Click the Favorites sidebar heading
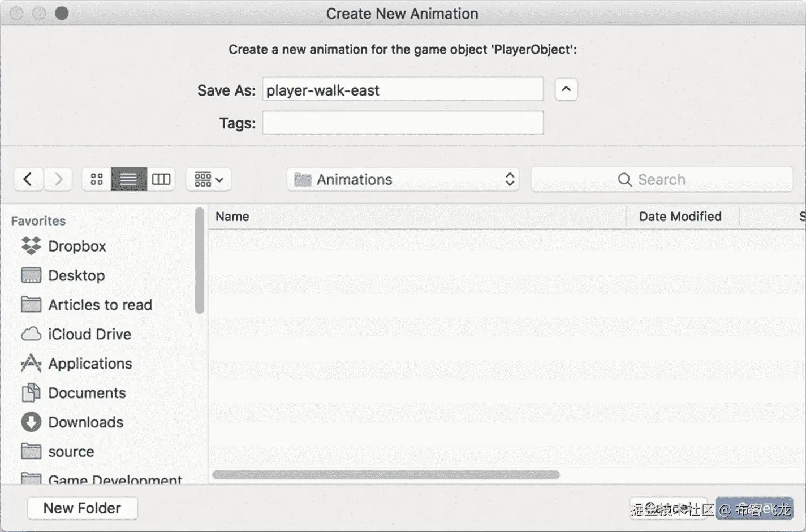 click(38, 221)
